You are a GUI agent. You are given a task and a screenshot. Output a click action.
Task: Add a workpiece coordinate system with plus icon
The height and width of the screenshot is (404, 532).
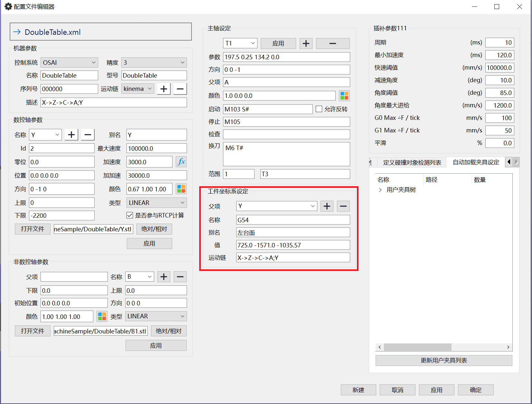327,206
